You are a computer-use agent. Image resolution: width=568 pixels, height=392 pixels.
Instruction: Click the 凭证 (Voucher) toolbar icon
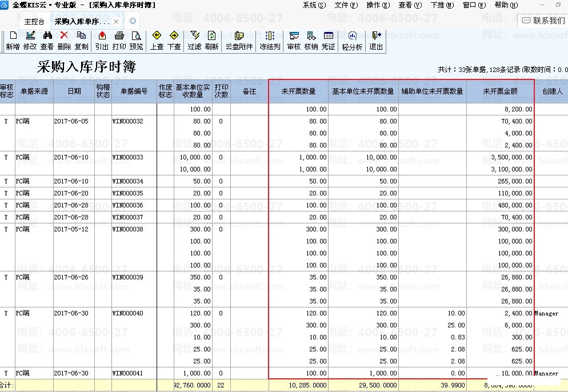point(329,35)
